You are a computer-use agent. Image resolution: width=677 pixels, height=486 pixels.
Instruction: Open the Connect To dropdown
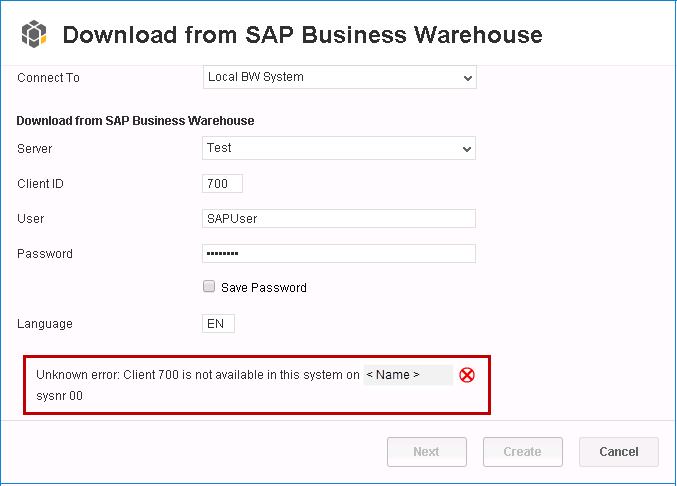[x=340, y=77]
